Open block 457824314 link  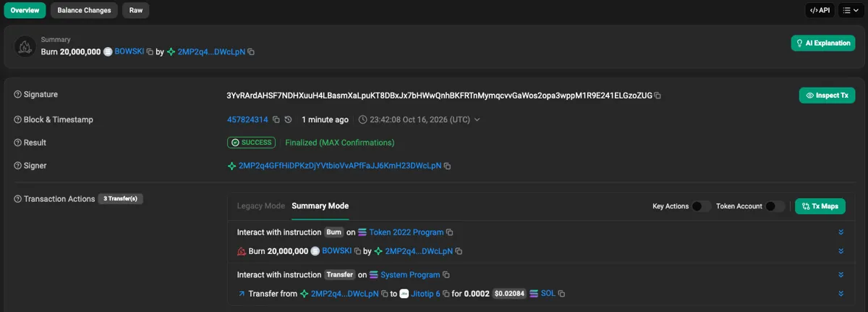247,119
